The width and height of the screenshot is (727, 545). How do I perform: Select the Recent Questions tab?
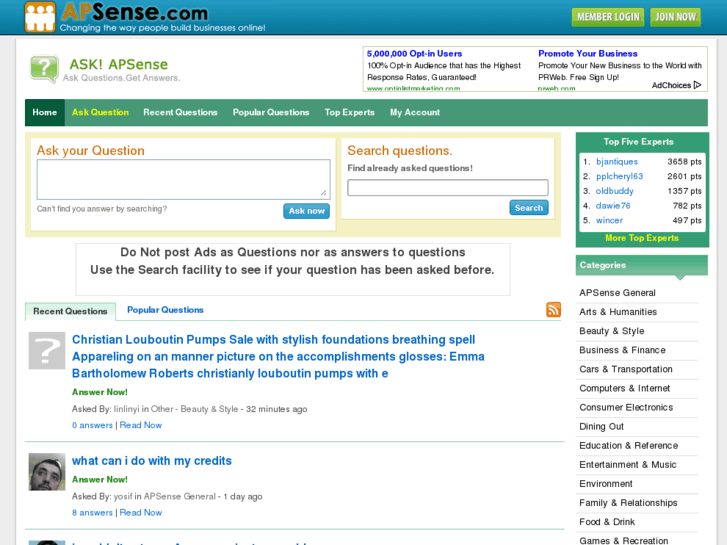[70, 311]
